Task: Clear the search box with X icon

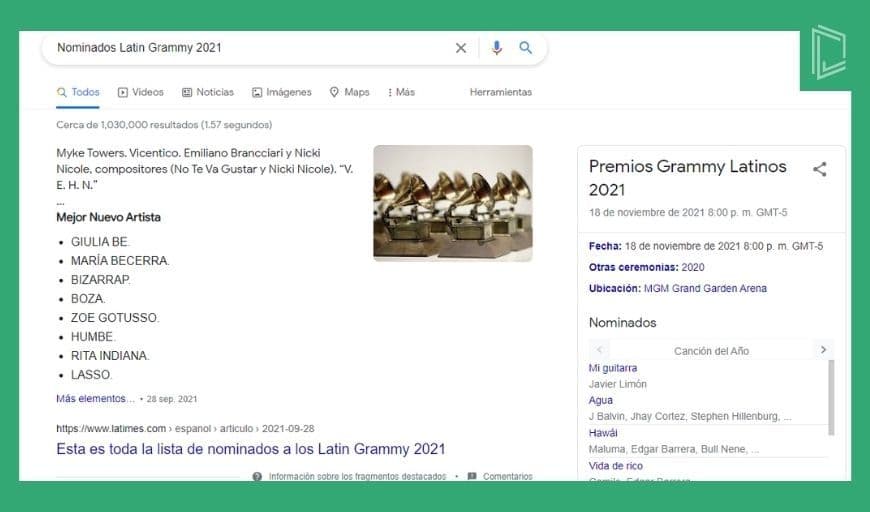Action: (461, 48)
